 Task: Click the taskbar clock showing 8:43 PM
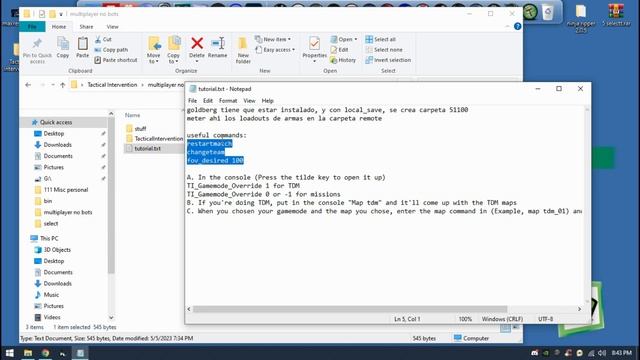[622, 353]
